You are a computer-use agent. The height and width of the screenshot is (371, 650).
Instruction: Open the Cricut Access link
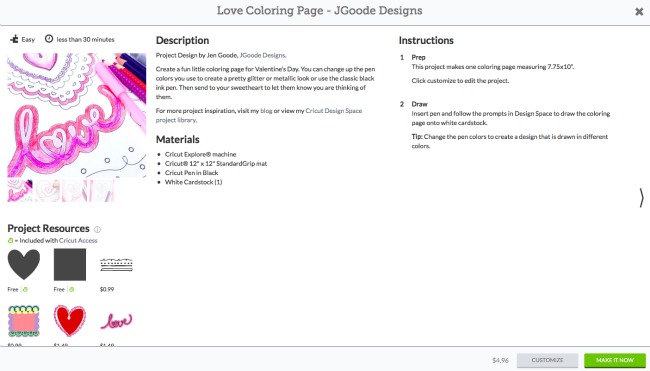78,240
